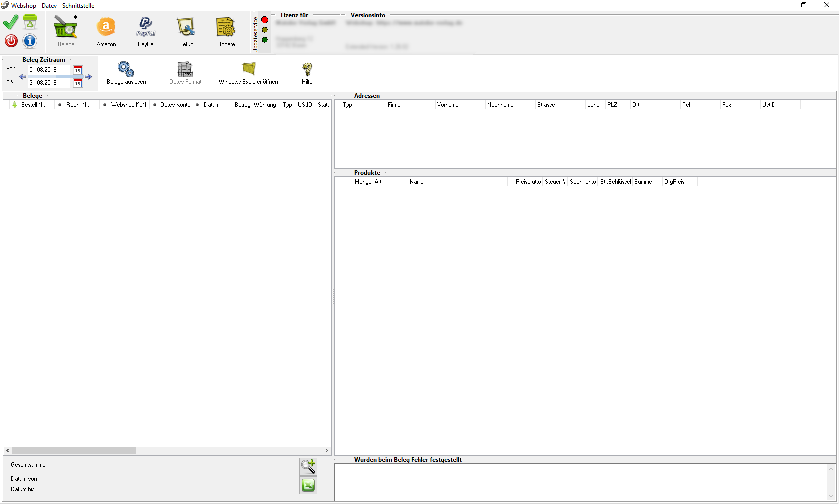Go to previous period with left arrow
Image resolution: width=839 pixels, height=504 pixels.
22,77
